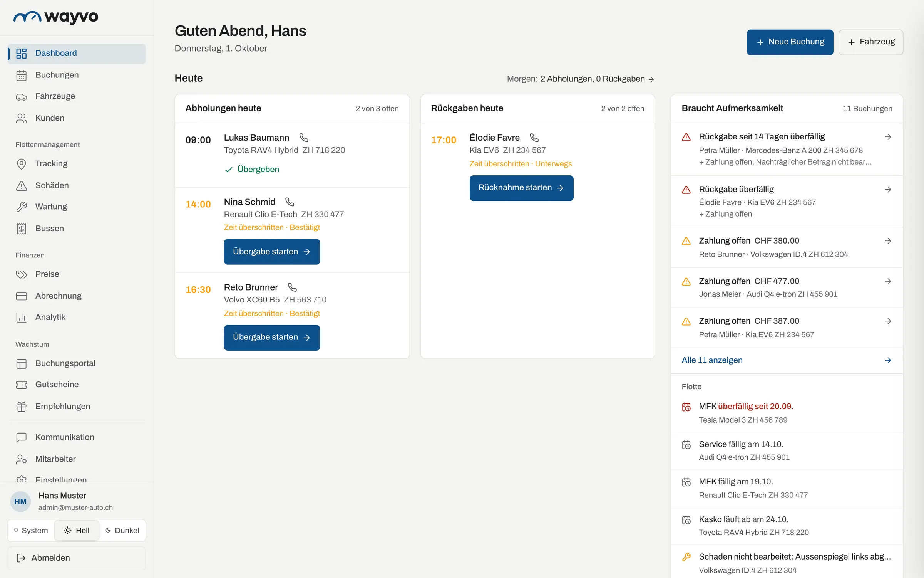Start Übergabe for Reto Brunner
The height and width of the screenshot is (578, 924).
pos(272,338)
